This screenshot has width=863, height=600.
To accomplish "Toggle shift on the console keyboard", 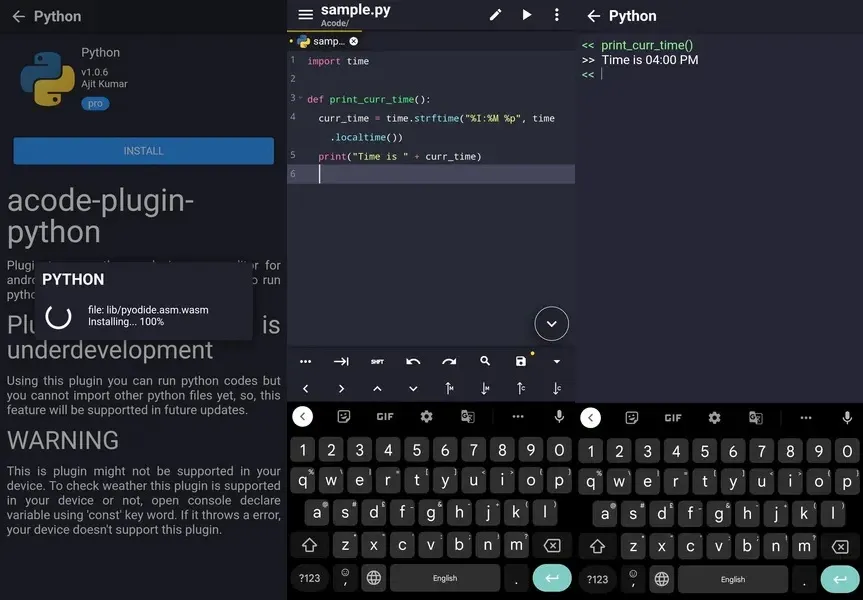I will 597,547.
